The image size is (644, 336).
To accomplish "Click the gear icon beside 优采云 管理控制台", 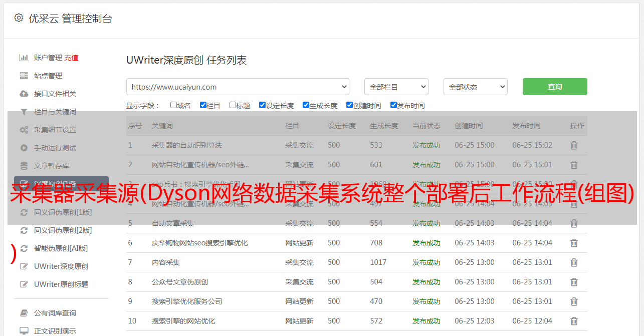I will click(19, 18).
